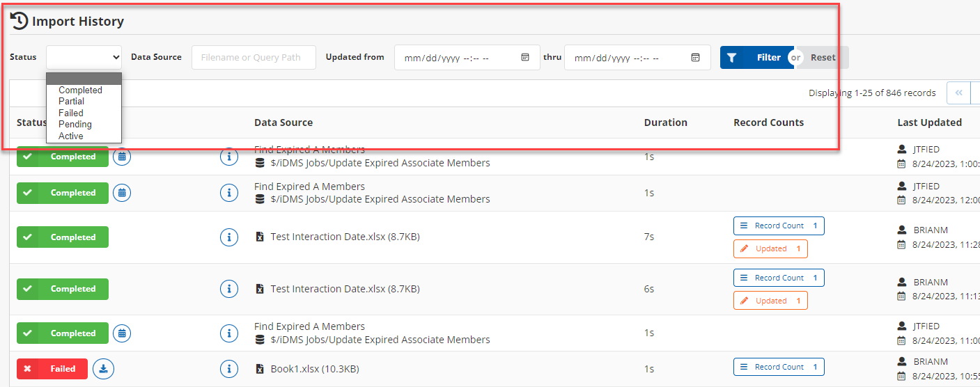Choose Partial from the Status options
Screen dimensions: 980x387
[x=71, y=102]
